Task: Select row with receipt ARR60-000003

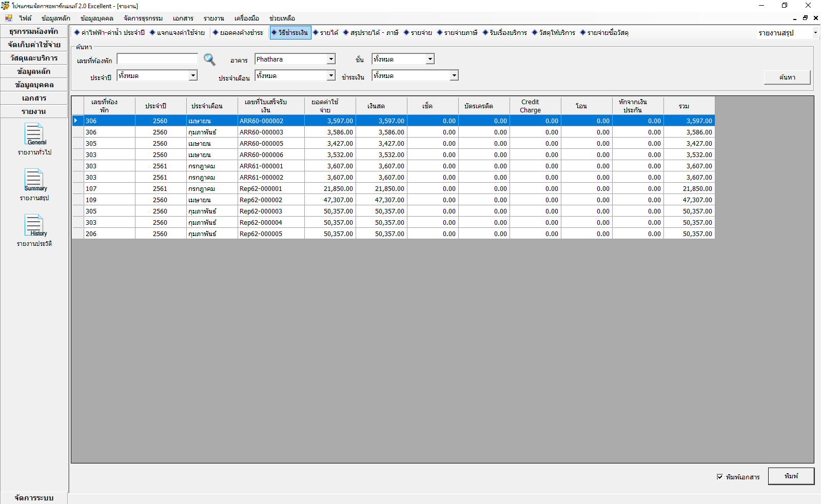Action: pyautogui.click(x=393, y=132)
